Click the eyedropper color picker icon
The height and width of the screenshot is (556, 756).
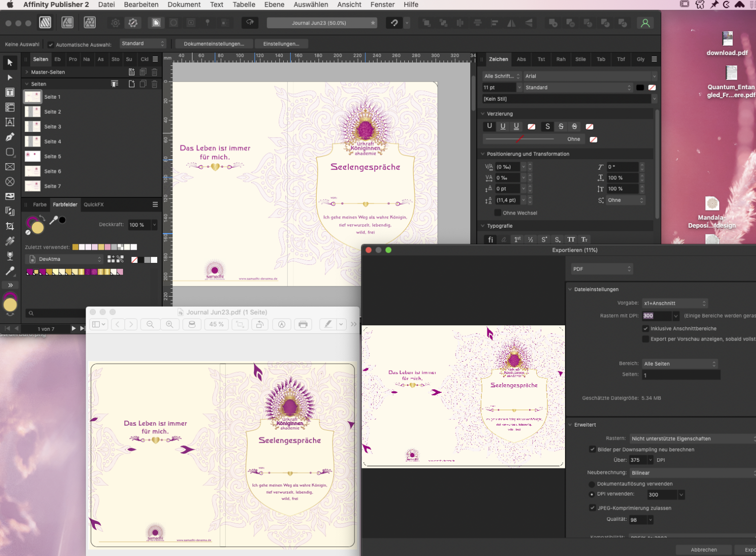point(53,220)
